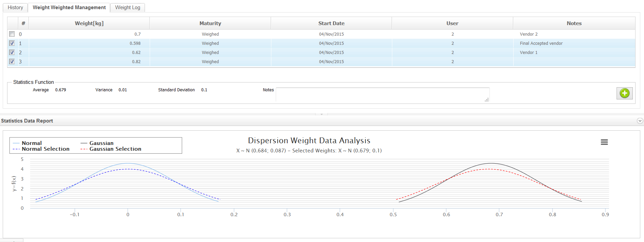
Task: Toggle the Gaussian Selection legend entry
Action: pyautogui.click(x=111, y=149)
